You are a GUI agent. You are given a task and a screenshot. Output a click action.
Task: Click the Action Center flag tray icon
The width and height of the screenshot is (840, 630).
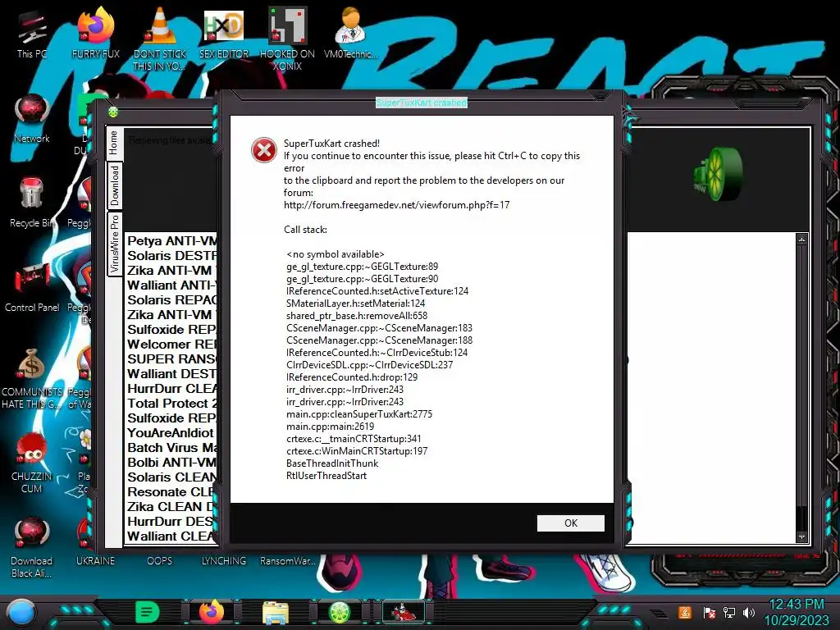[710, 613]
